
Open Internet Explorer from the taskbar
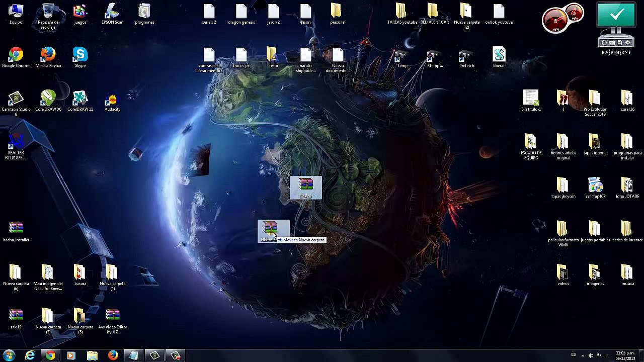tap(30, 355)
